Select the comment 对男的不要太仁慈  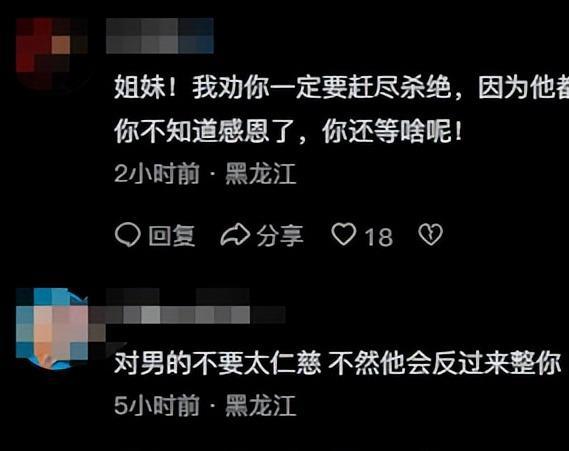[337, 364]
